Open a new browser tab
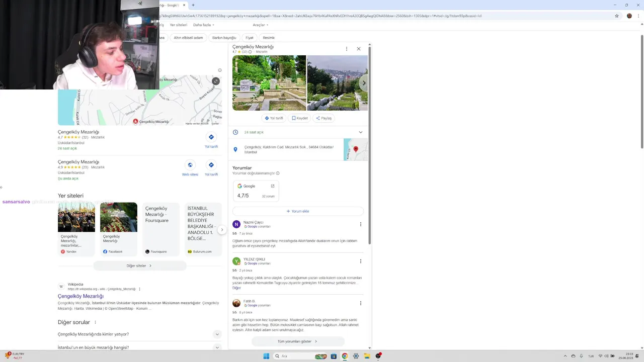 (x=193, y=5)
